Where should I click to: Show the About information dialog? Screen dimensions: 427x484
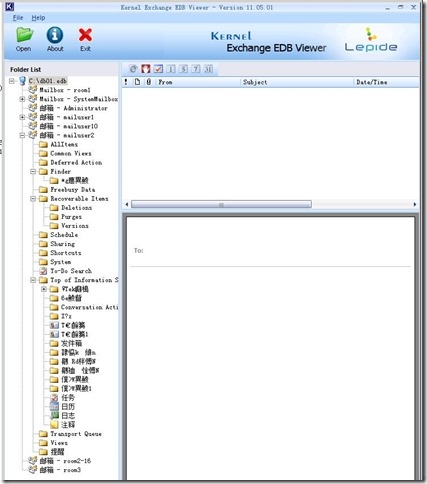[55, 39]
